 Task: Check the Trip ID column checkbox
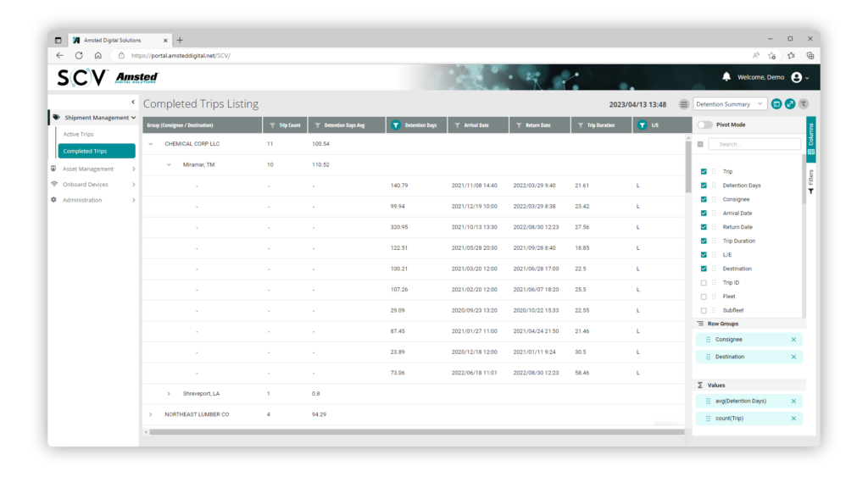pos(704,282)
